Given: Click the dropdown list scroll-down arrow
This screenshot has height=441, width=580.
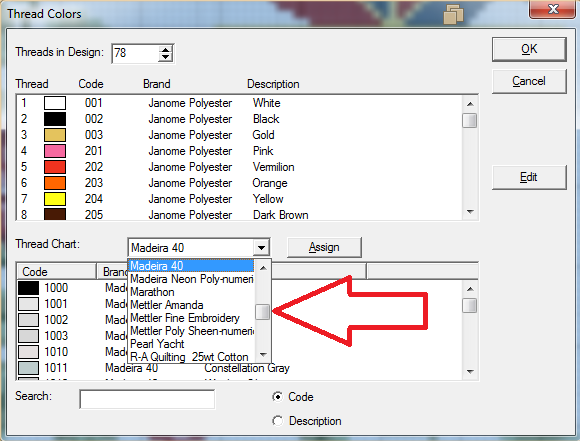Looking at the screenshot, I should pyautogui.click(x=263, y=355).
